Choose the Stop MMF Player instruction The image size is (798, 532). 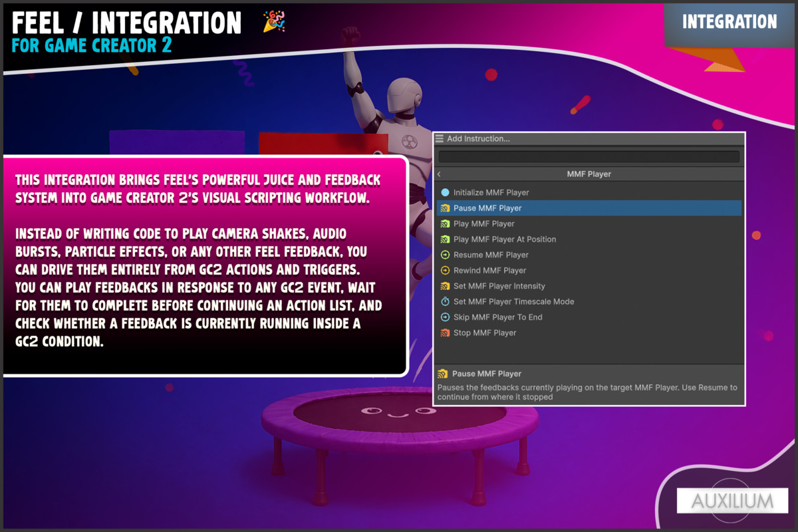click(589, 332)
